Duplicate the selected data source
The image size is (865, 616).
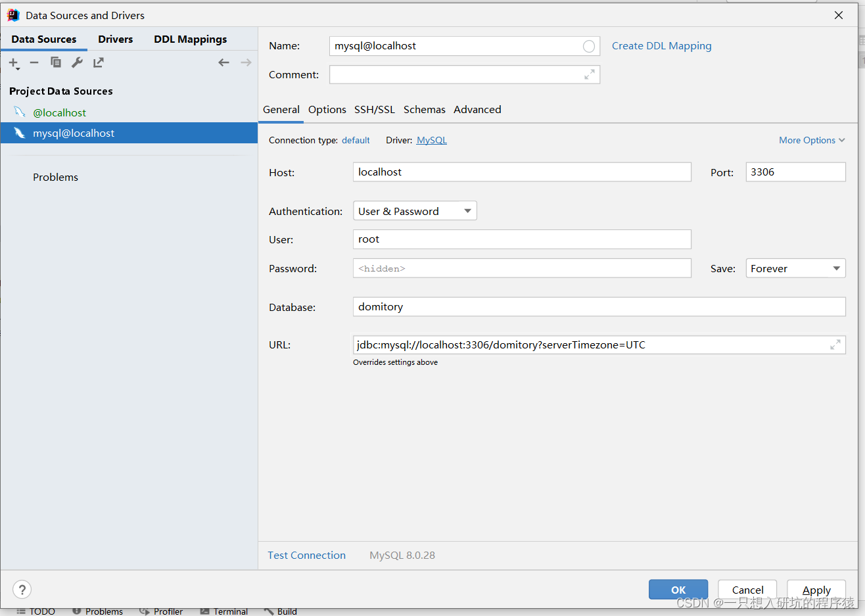tap(56, 62)
